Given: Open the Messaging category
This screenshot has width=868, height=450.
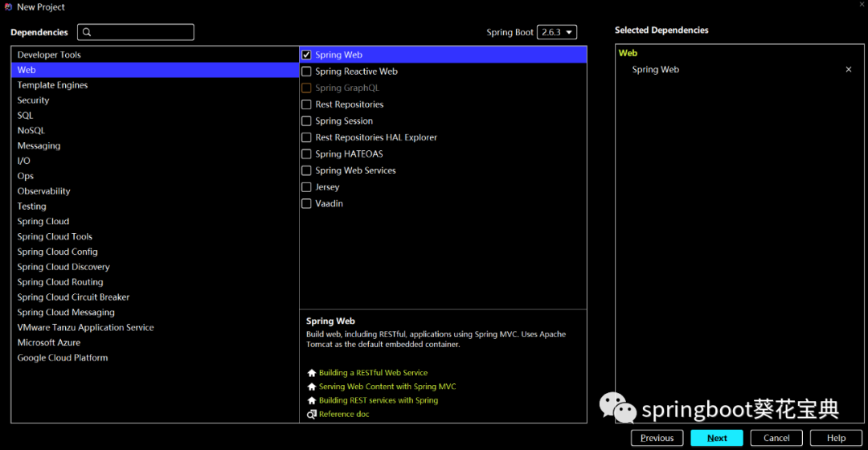Looking at the screenshot, I should [x=155, y=145].
